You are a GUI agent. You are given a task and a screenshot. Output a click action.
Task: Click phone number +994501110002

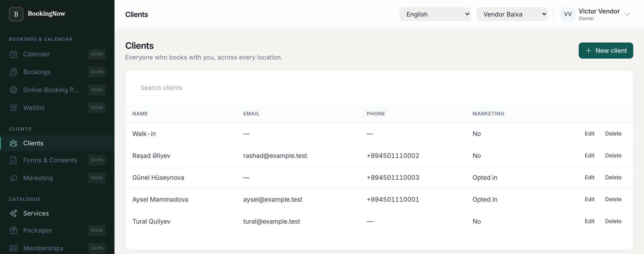tap(393, 156)
